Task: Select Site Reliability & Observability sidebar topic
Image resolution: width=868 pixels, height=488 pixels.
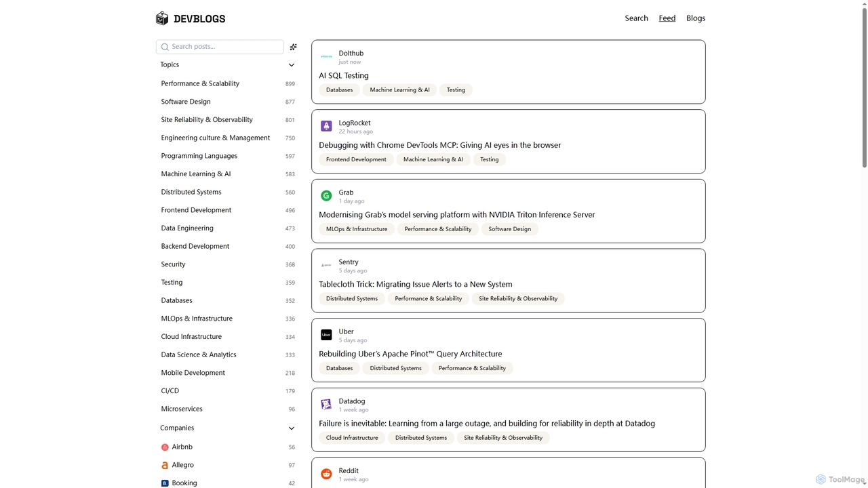Action: coord(228,120)
